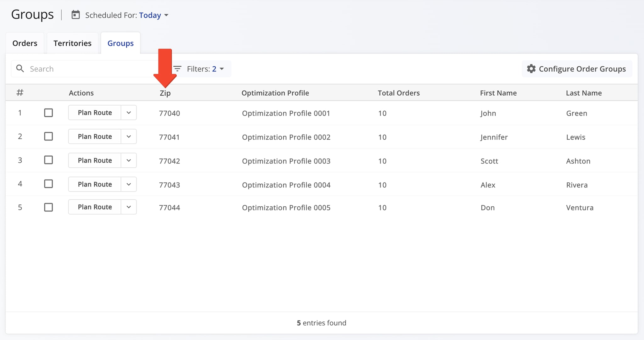The height and width of the screenshot is (340, 644).
Task: Click the search magnifier icon
Action: (20, 69)
